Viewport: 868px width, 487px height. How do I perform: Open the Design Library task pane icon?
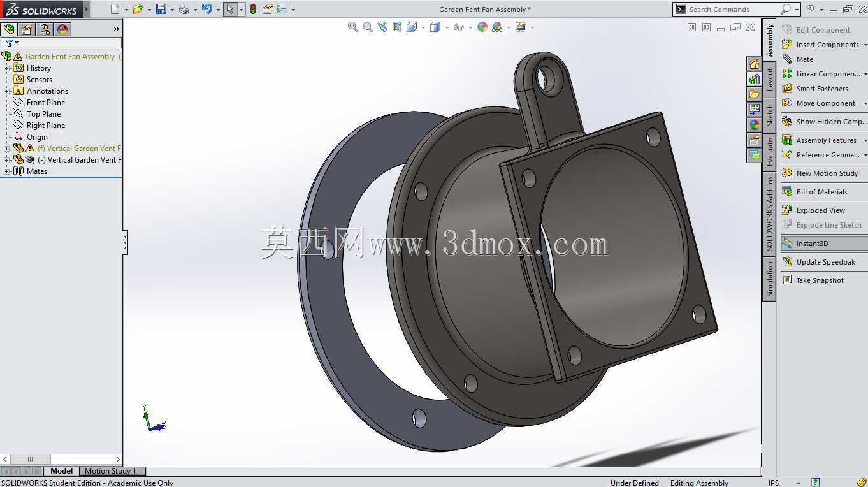click(755, 80)
